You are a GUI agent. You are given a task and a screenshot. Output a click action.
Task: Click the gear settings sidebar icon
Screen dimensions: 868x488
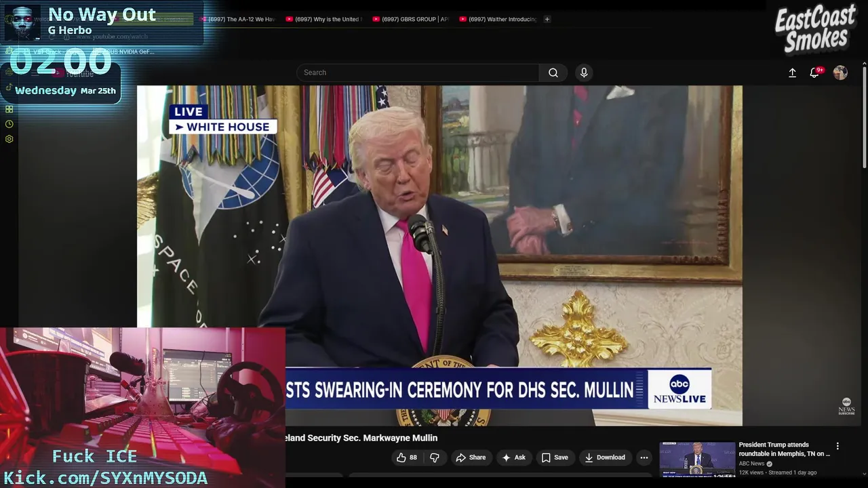(x=9, y=139)
